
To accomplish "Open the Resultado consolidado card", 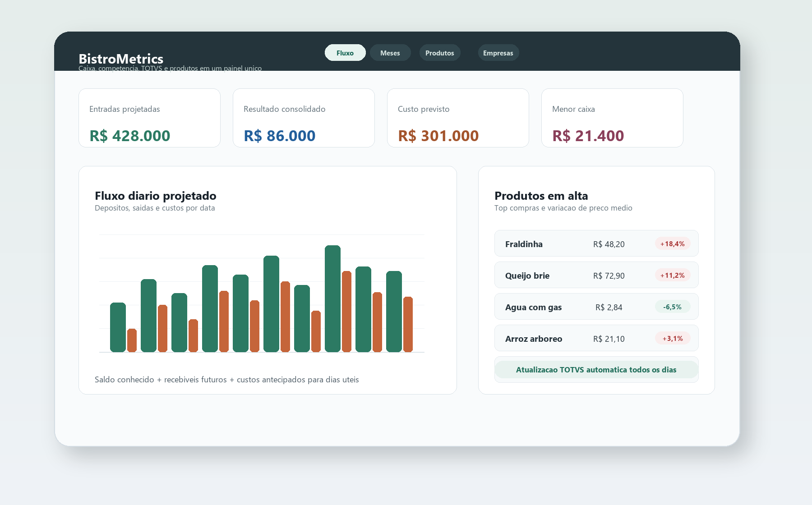I will [304, 118].
